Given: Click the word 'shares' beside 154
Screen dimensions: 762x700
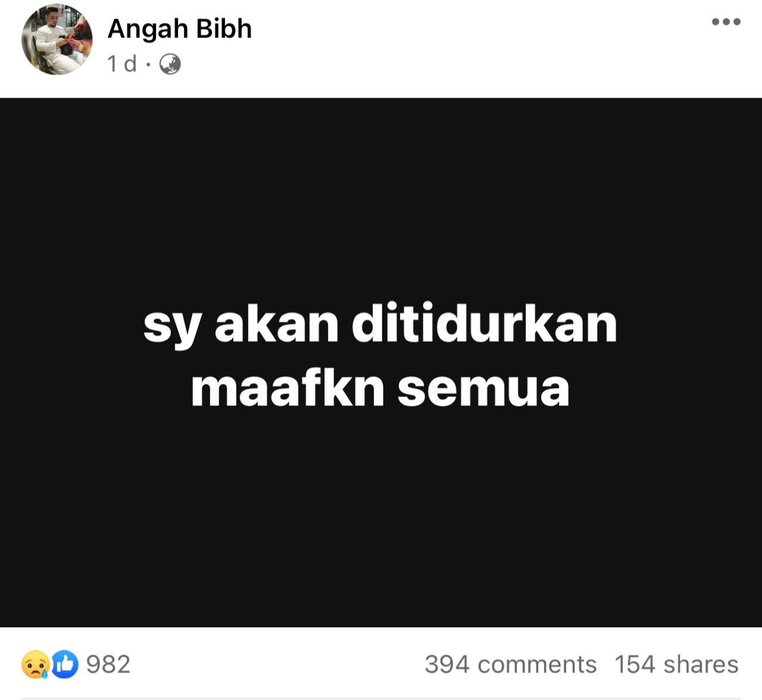Looking at the screenshot, I should (x=701, y=664).
